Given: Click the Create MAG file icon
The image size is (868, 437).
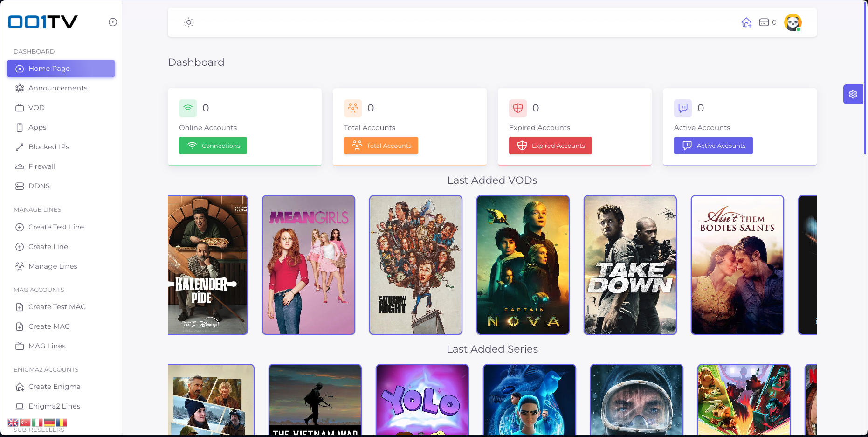Looking at the screenshot, I should (20, 326).
